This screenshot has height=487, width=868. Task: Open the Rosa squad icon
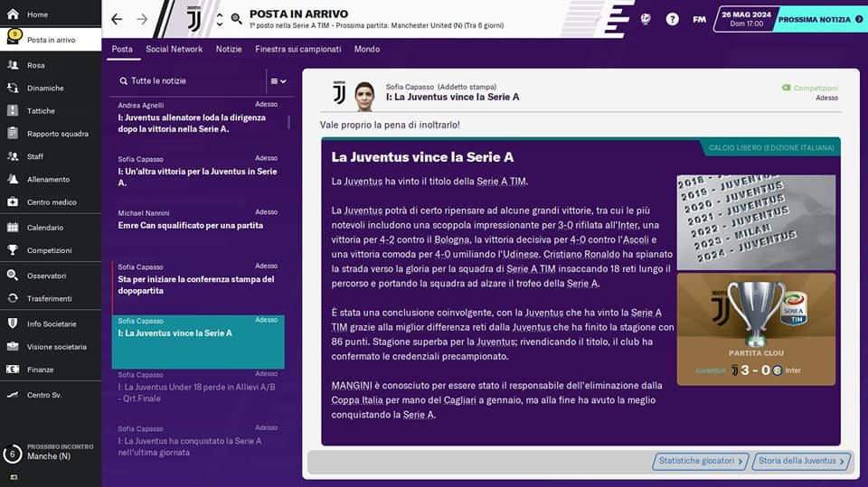(x=13, y=65)
